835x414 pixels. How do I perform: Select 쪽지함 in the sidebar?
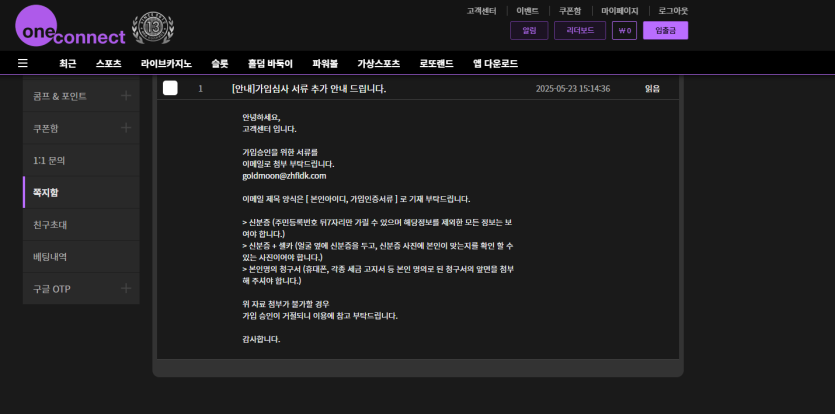tap(81, 192)
